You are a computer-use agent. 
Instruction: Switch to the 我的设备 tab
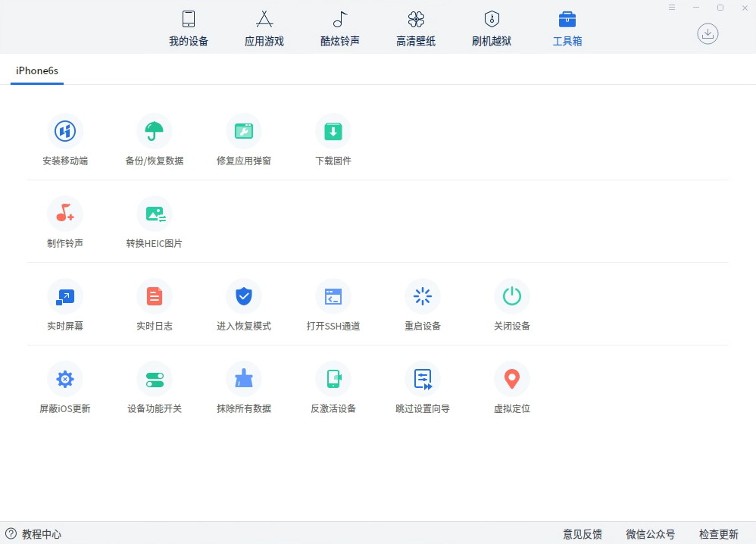point(189,29)
